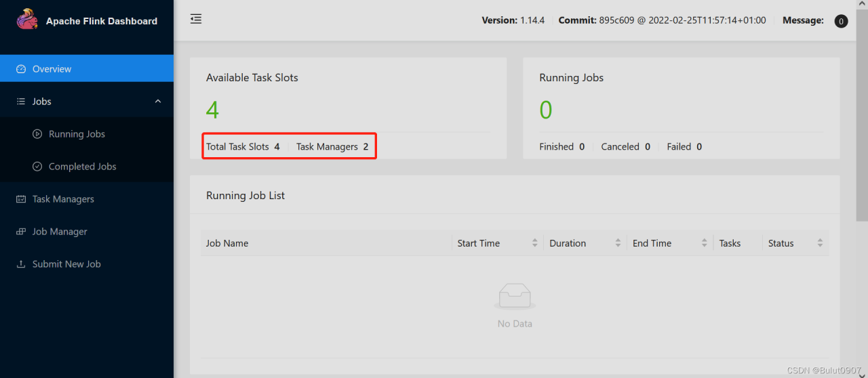This screenshot has height=378, width=868.
Task: Click the Duration column header text
Action: (568, 243)
